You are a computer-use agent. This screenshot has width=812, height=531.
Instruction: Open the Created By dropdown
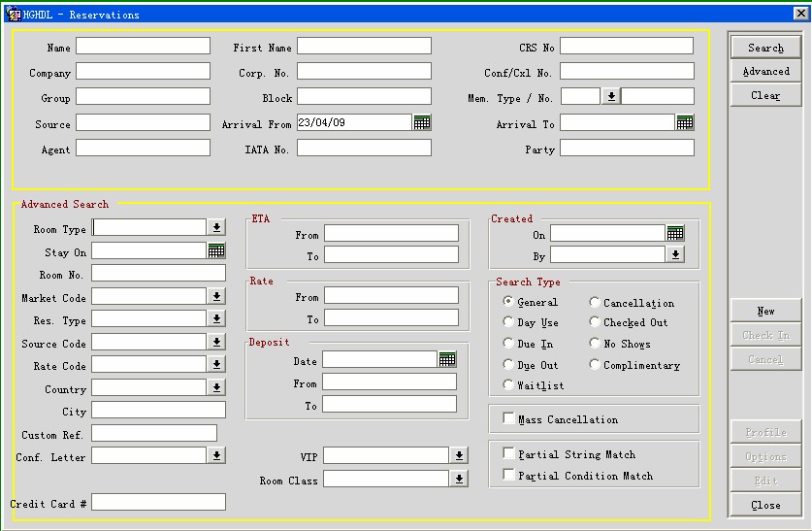click(675, 255)
